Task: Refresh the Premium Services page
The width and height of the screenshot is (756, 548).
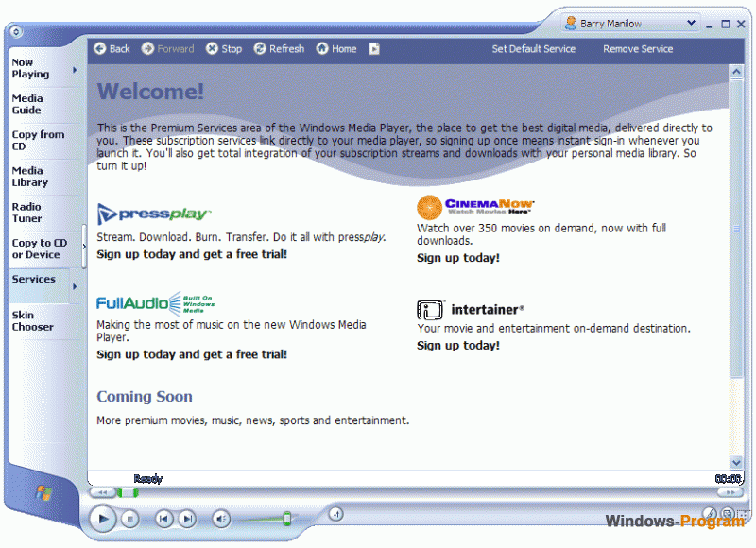Action: [x=279, y=49]
